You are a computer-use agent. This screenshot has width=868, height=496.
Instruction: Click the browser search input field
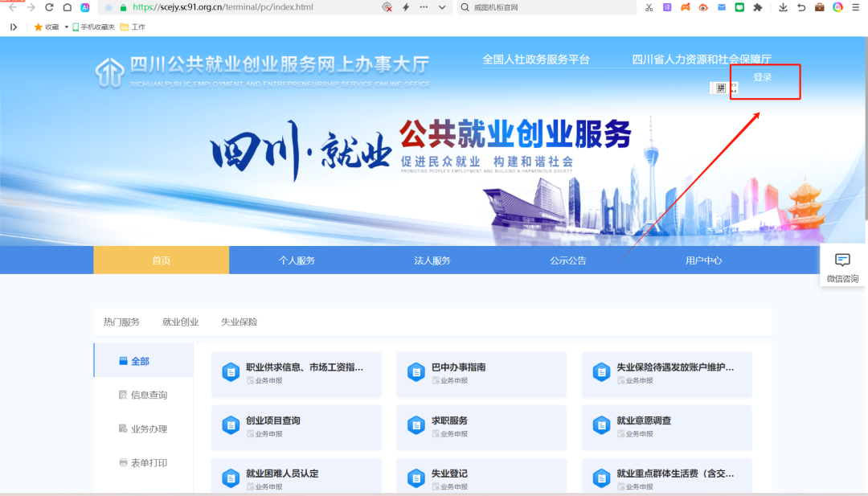pos(547,7)
